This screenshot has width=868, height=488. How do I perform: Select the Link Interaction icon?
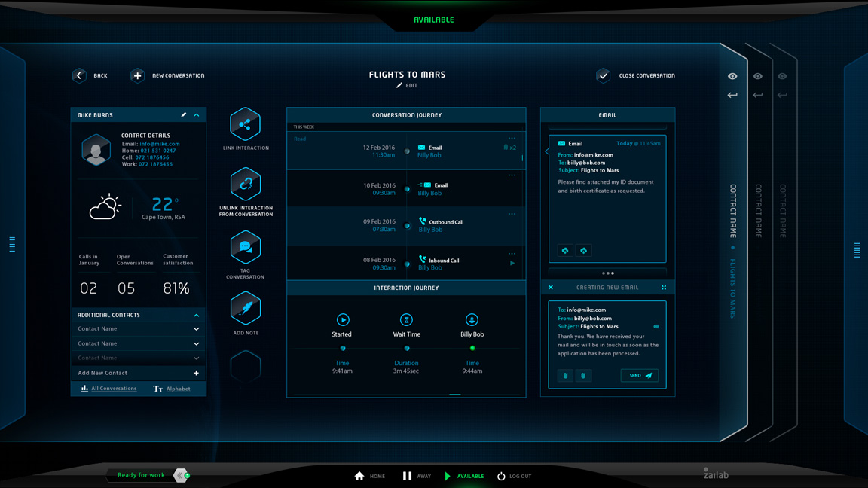coord(245,124)
